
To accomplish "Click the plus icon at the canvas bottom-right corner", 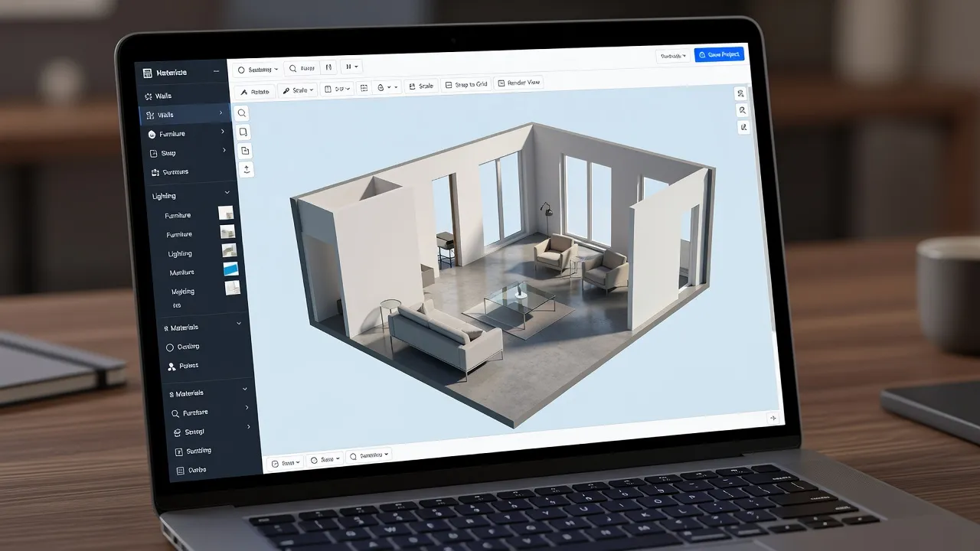I will (x=773, y=418).
